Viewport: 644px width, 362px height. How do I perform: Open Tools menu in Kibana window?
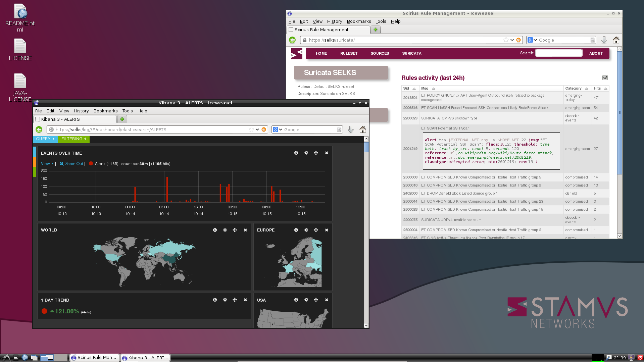coord(127,111)
